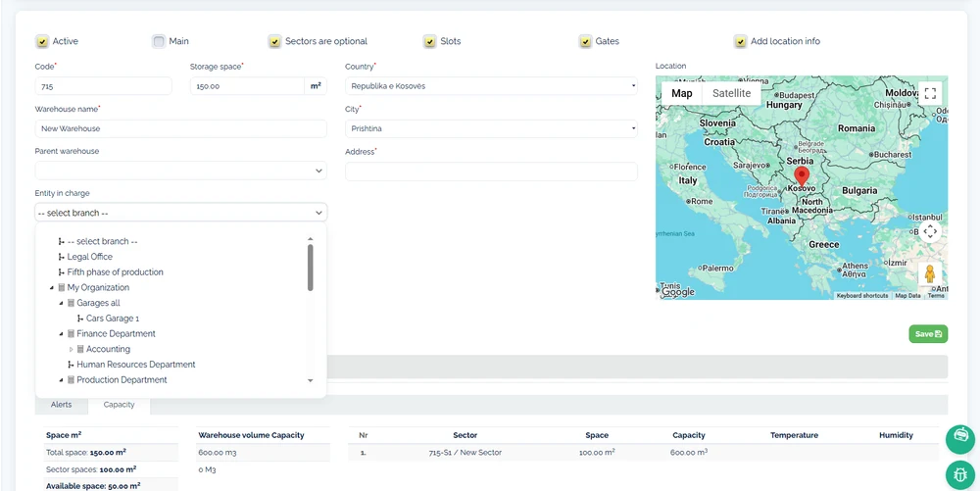The height and width of the screenshot is (491, 980).
Task: Click the Storage space input field
Action: 248,86
